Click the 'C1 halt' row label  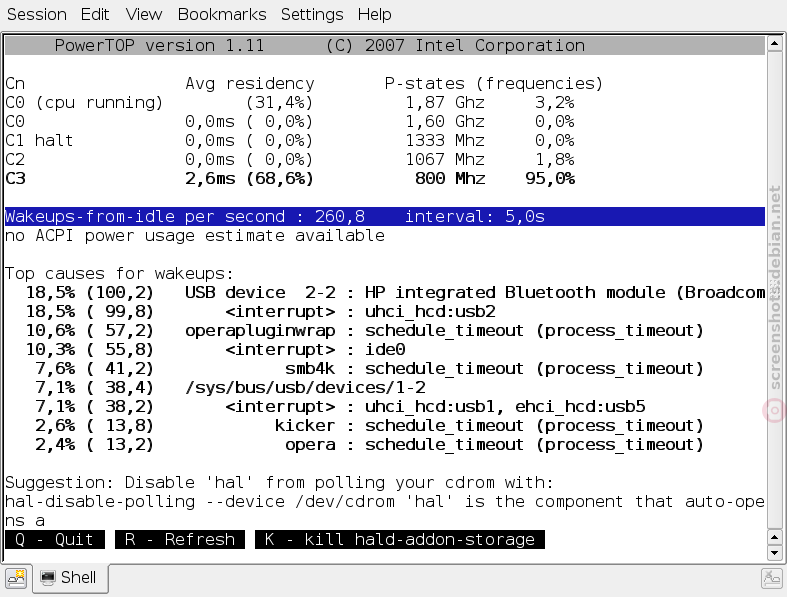pos(39,141)
